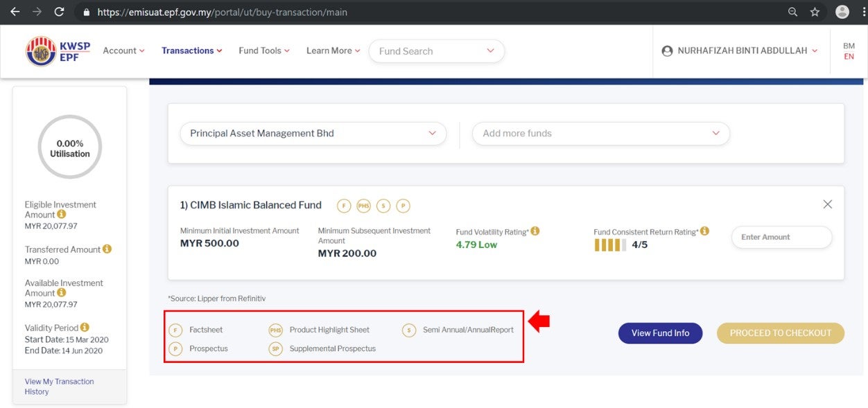This screenshot has height=408, width=868.
Task: Open the Principal Asset Management Bhd dropdown
Action: click(313, 134)
